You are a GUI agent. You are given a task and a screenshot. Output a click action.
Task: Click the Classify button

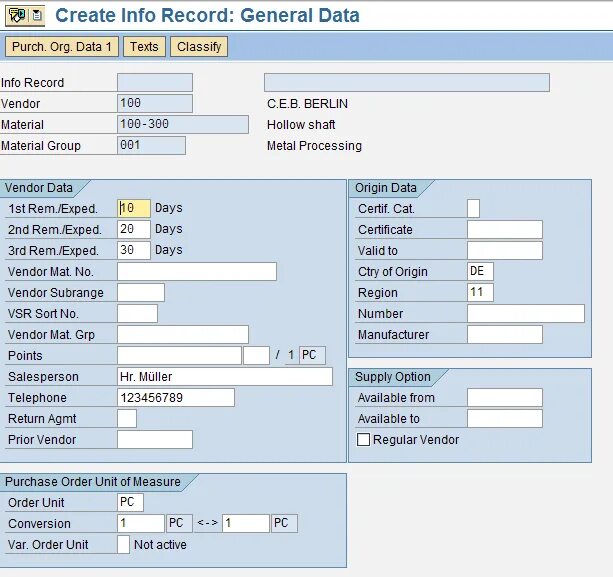point(199,47)
